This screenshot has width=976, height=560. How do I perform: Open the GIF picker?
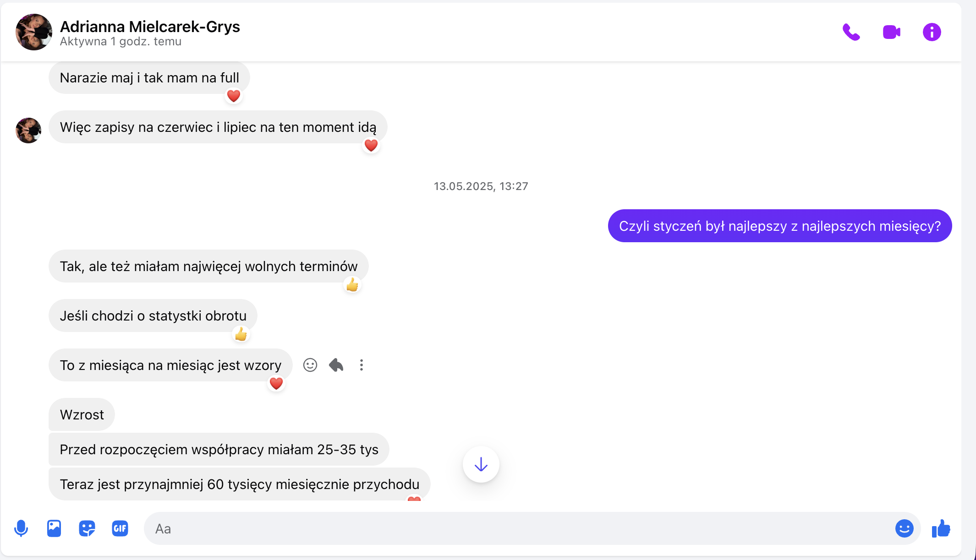pyautogui.click(x=120, y=528)
